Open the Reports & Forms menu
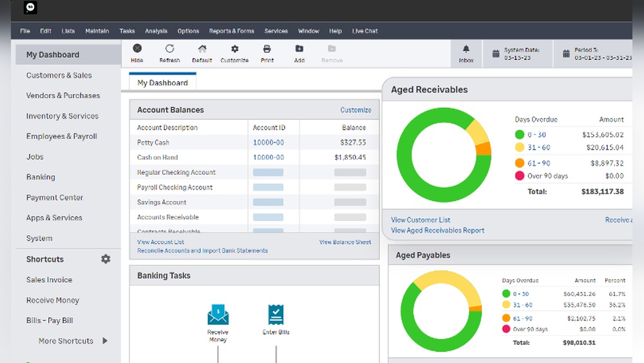 (x=232, y=31)
